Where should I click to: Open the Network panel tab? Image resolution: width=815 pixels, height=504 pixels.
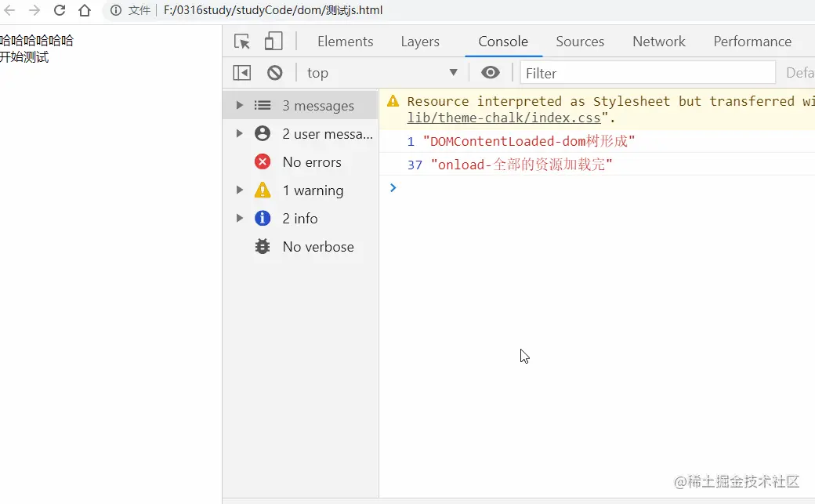pyautogui.click(x=658, y=41)
